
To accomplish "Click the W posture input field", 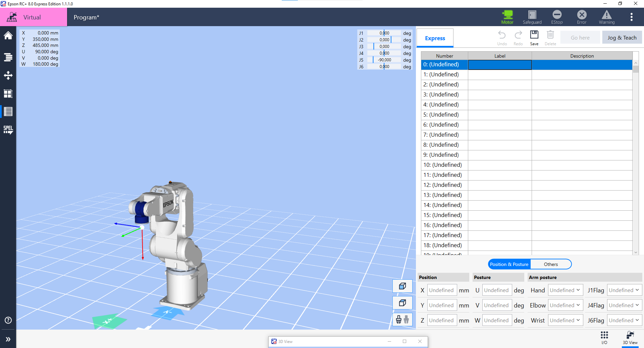I will [497, 321].
